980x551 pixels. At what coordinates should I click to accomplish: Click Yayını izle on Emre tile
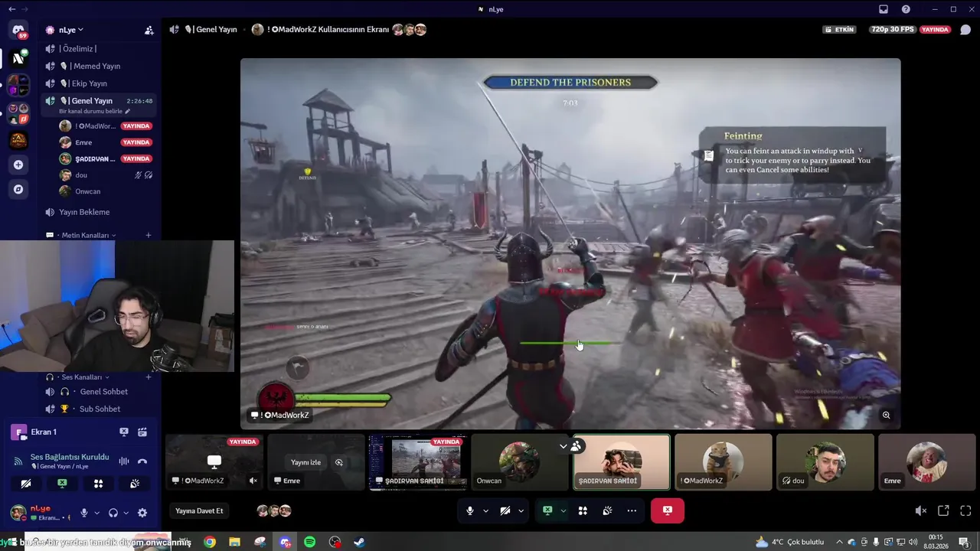pos(305,462)
